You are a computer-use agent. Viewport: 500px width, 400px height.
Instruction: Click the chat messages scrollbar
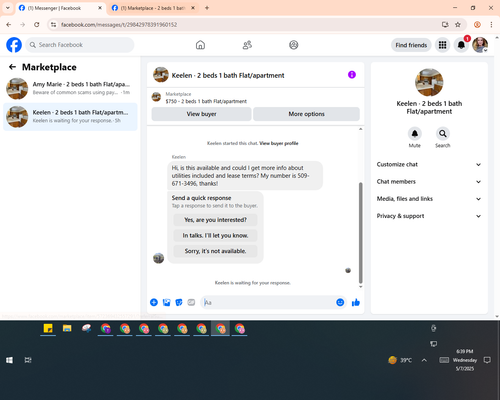pyautogui.click(x=360, y=232)
